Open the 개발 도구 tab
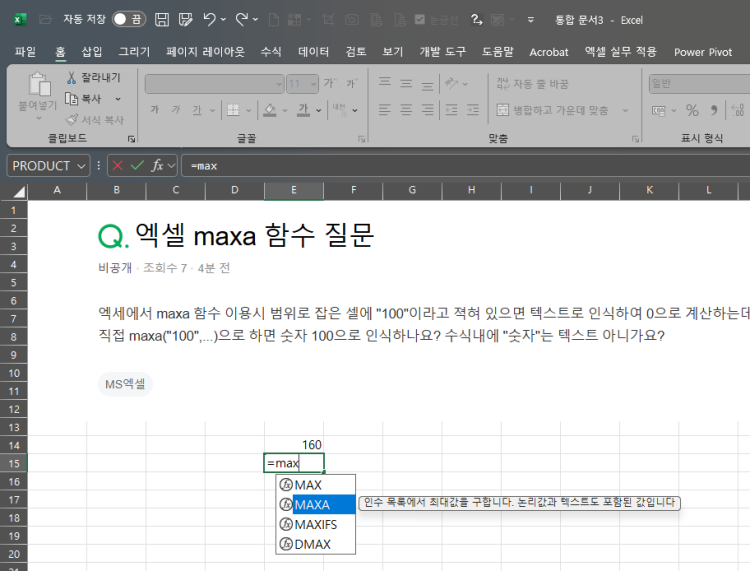 click(443, 52)
